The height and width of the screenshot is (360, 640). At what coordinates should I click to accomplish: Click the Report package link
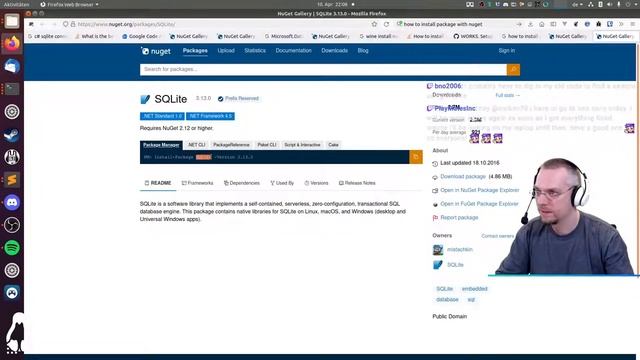coord(459,218)
